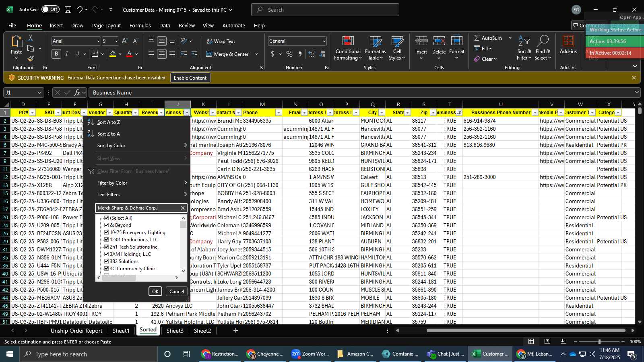Click the Delete cells icon

439,41
